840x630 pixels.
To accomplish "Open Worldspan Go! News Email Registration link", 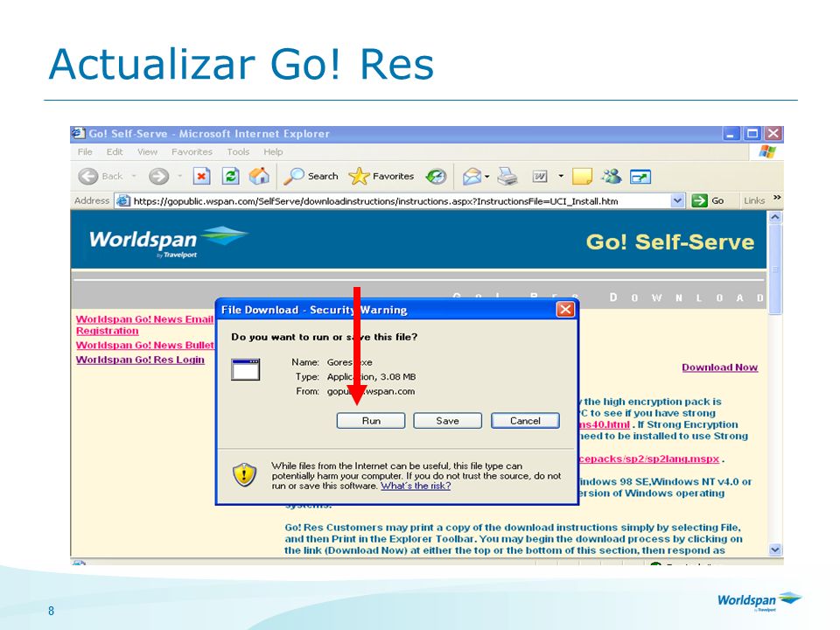I will pos(144,325).
